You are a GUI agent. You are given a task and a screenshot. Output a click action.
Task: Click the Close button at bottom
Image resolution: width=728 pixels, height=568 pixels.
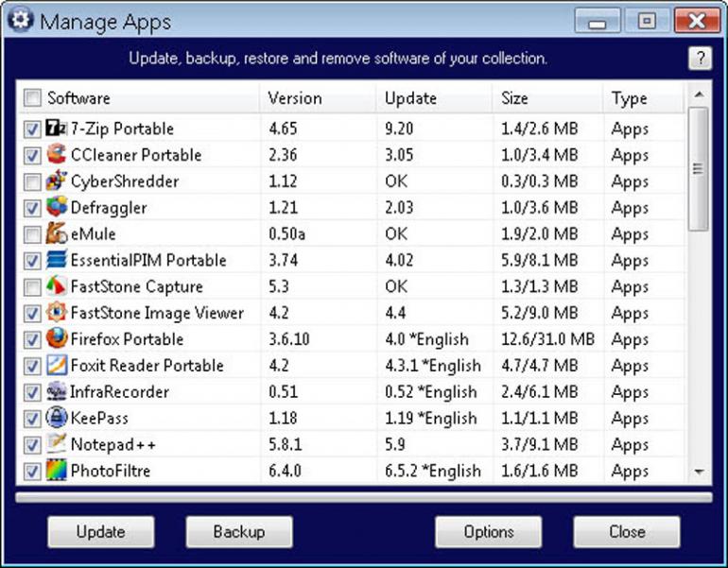tap(627, 532)
